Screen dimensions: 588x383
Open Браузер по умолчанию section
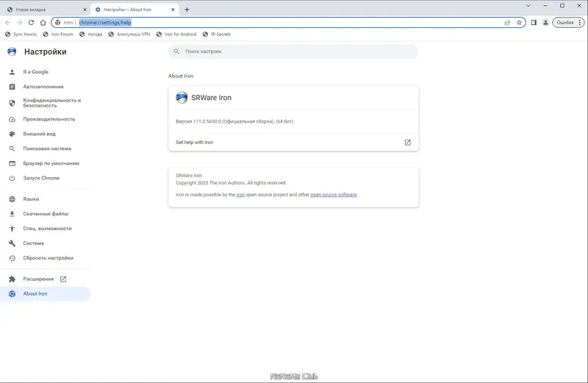click(x=46, y=163)
